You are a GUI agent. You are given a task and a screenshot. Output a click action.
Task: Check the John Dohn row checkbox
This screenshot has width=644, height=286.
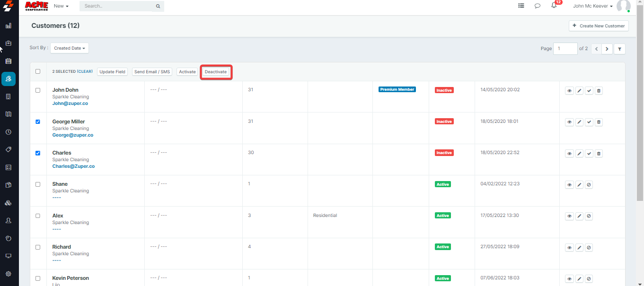[x=38, y=90]
